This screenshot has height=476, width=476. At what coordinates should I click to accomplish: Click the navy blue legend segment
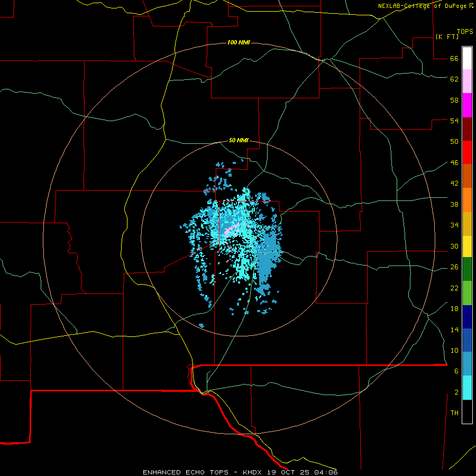coord(467,317)
